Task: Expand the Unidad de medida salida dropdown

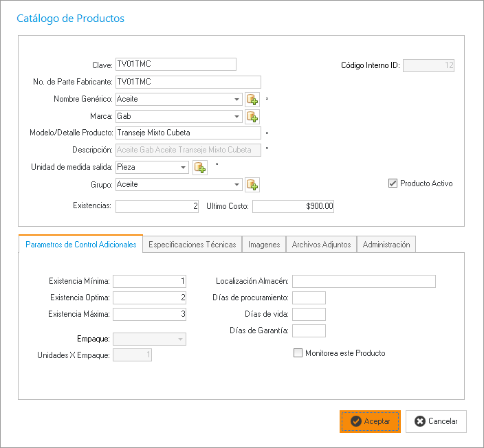Action: tap(183, 167)
